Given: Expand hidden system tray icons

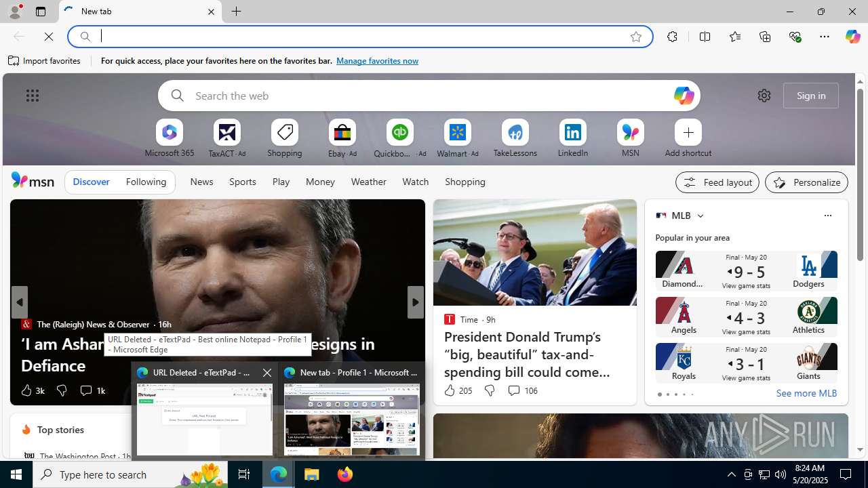Looking at the screenshot, I should (x=731, y=474).
